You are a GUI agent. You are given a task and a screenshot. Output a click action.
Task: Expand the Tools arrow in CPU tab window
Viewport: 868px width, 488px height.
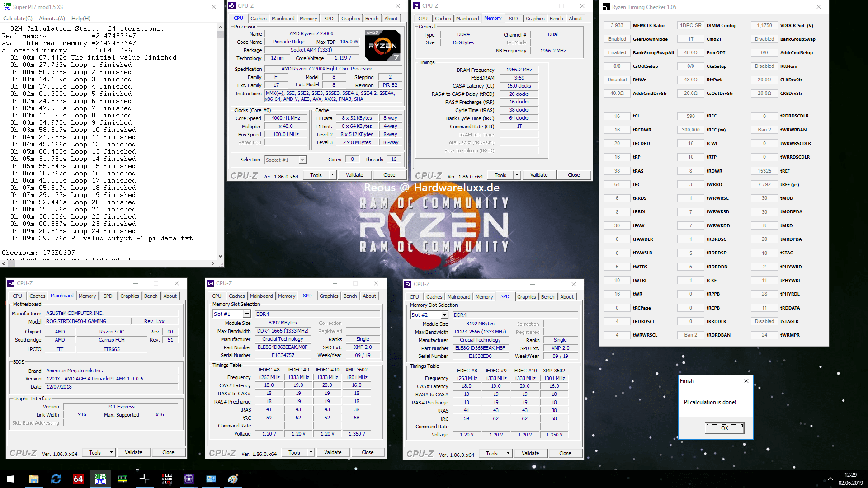(x=332, y=175)
